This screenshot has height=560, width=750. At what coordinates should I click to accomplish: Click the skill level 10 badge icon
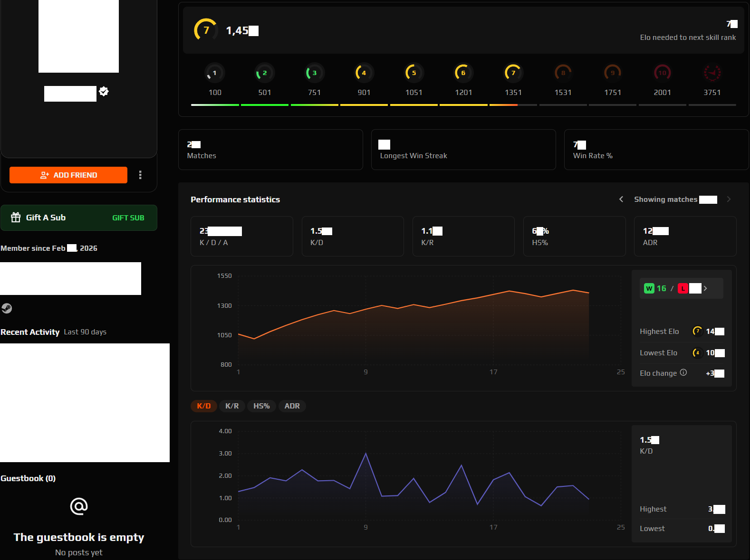point(662,73)
